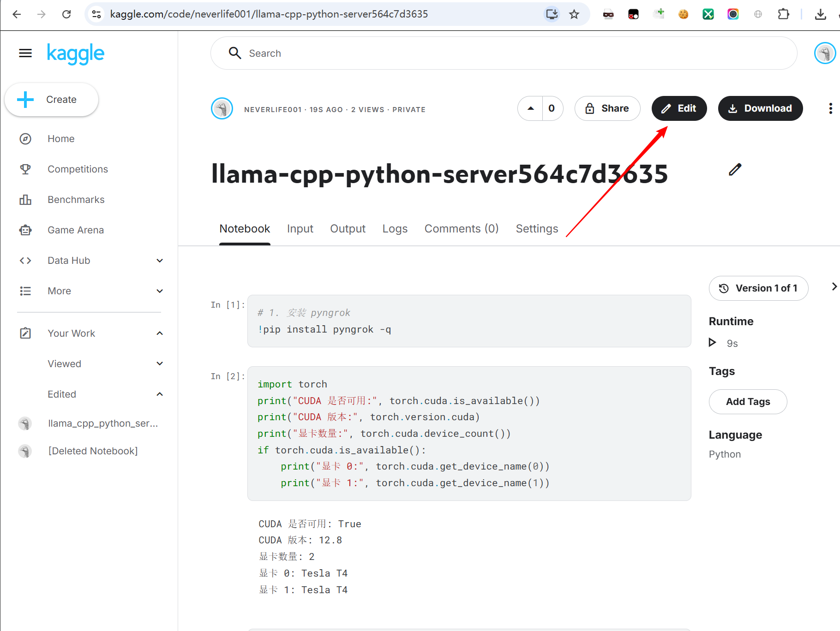Click the cookie extension icon in toolbar
Viewport: 840px width, 631px height.
[684, 14]
